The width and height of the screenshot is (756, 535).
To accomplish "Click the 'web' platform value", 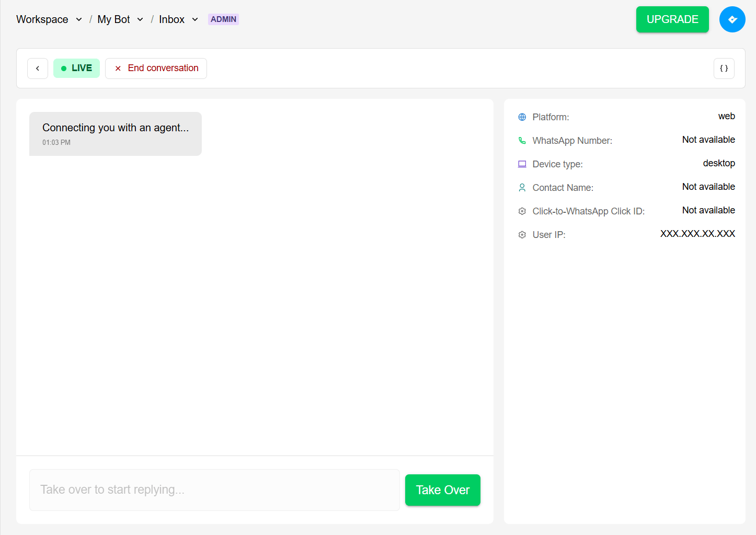I will [726, 116].
